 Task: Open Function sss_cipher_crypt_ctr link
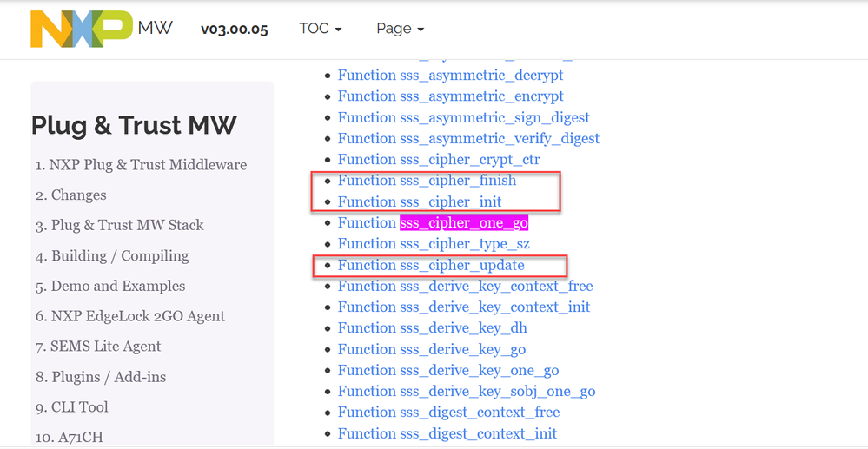pos(439,160)
